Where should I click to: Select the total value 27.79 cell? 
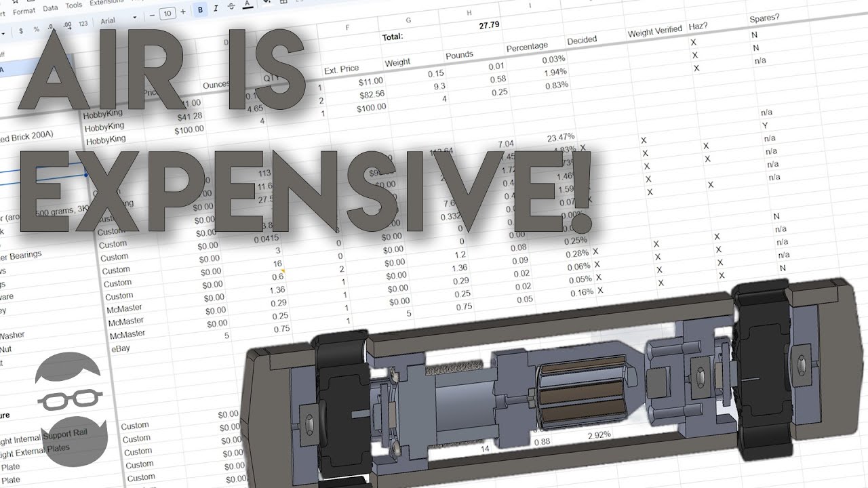coord(488,25)
